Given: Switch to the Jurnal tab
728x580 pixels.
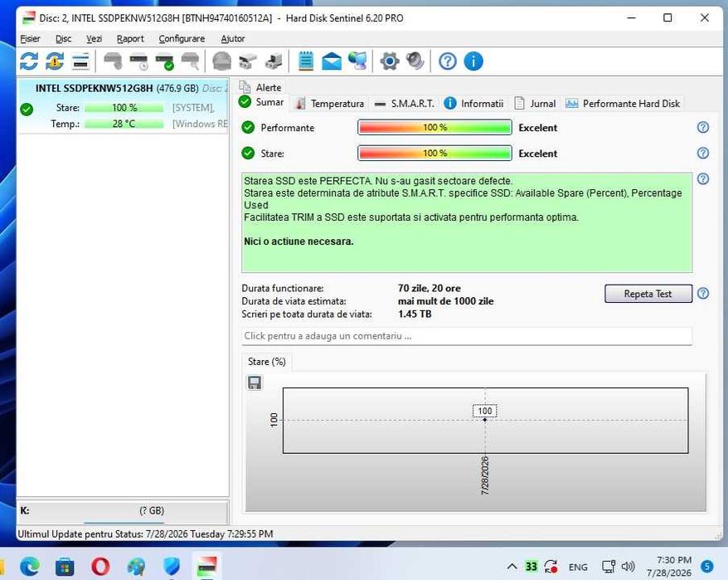Looking at the screenshot, I should tap(535, 104).
